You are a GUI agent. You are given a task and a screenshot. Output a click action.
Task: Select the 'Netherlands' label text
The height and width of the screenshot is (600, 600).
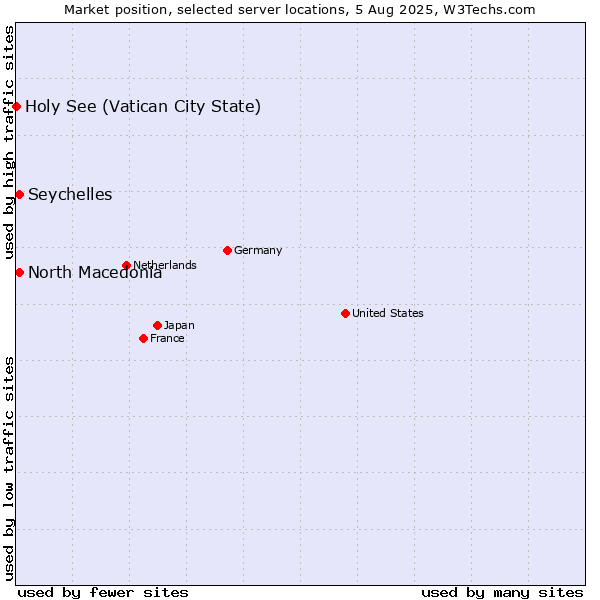pyautogui.click(x=165, y=265)
